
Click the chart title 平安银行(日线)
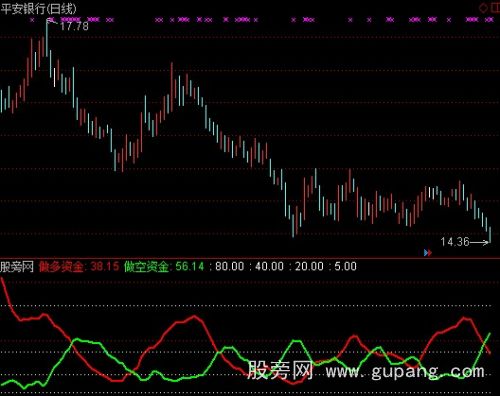click(38, 9)
